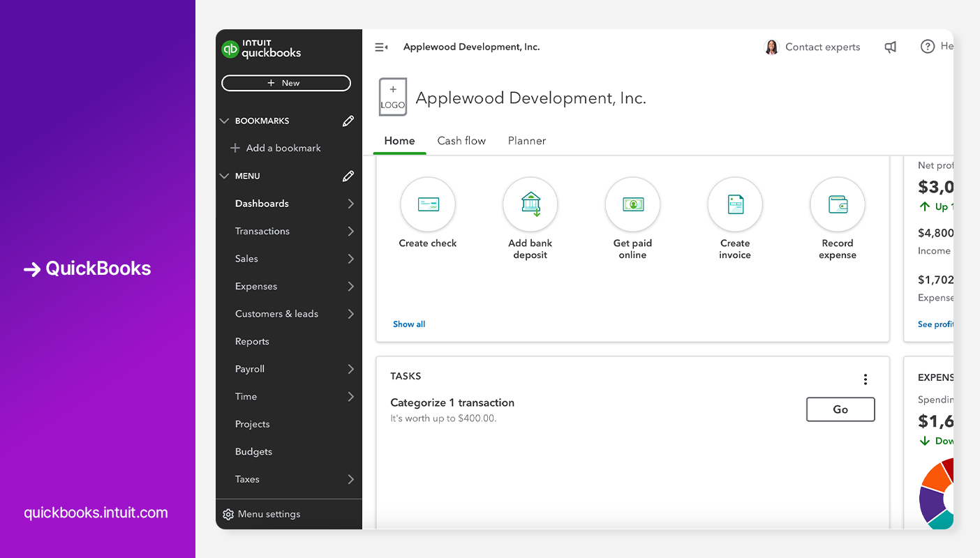Expand the Expenses submenu arrow
This screenshot has height=558, width=980.
(x=350, y=286)
